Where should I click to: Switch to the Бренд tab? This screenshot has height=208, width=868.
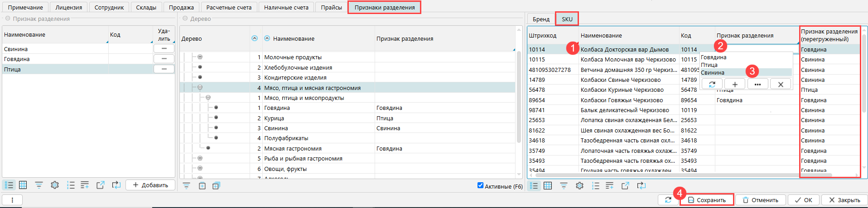click(541, 19)
